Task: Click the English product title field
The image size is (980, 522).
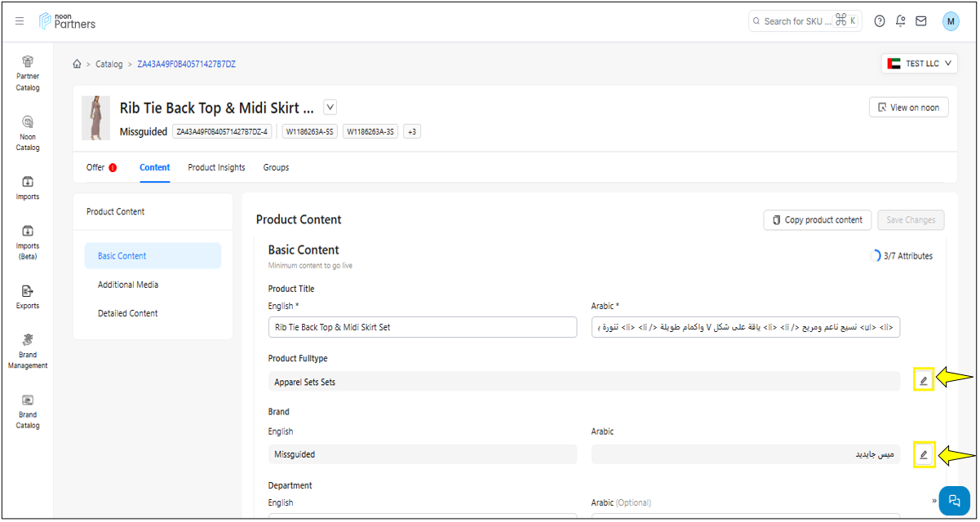Action: click(422, 327)
